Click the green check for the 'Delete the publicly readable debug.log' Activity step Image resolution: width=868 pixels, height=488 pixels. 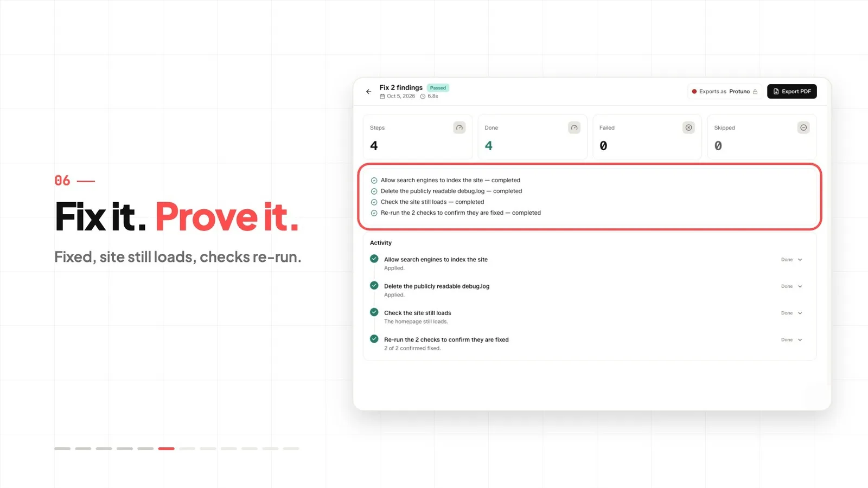[x=374, y=285]
